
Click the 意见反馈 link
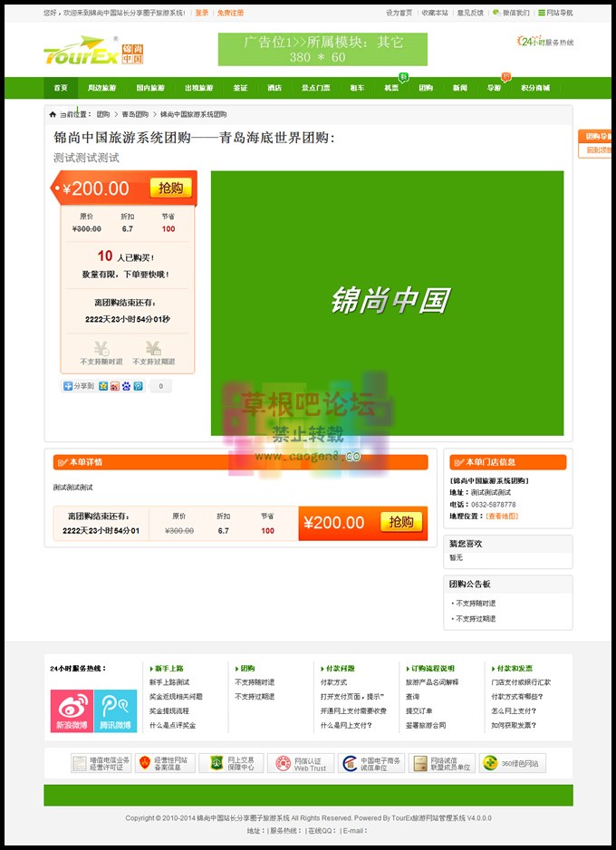470,13
